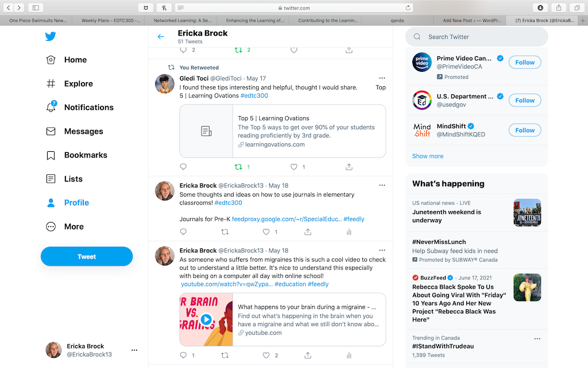588x368 pixels.
Task: Like the journals tweet
Action: click(266, 232)
